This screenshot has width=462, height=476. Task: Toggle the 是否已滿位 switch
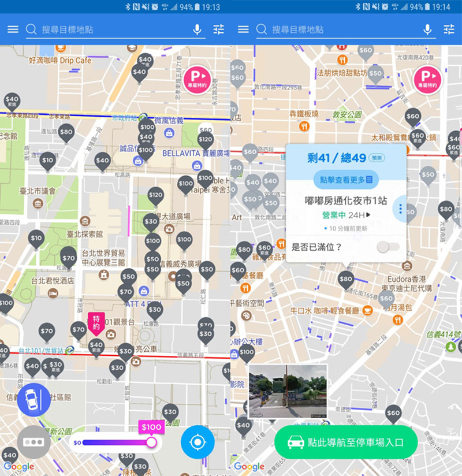pyautogui.click(x=388, y=247)
